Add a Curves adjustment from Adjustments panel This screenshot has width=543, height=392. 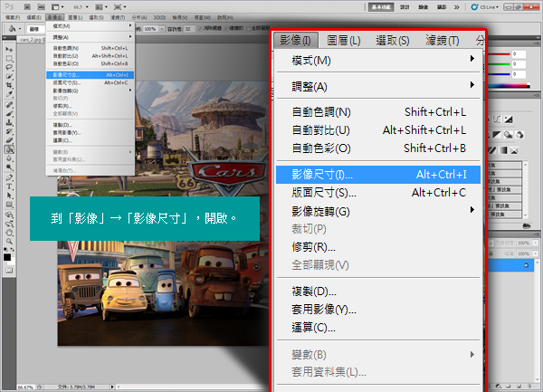tap(497, 120)
